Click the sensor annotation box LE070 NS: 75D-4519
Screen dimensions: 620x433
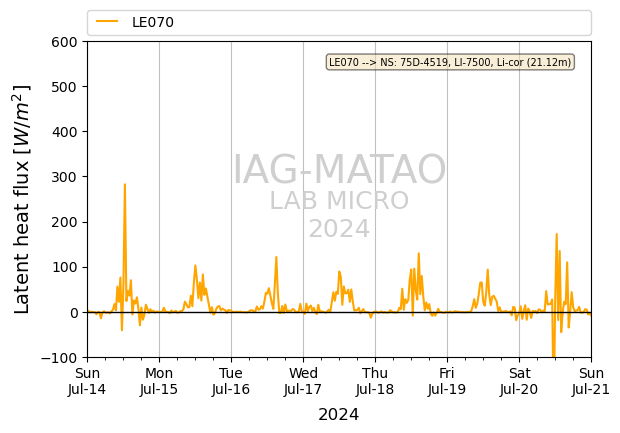450,62
